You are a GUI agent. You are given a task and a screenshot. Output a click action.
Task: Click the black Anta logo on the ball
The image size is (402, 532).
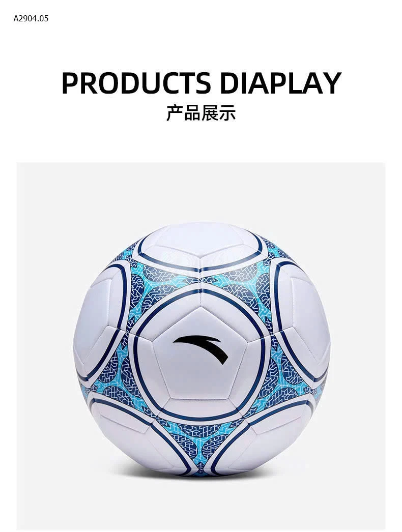pyautogui.click(x=200, y=349)
